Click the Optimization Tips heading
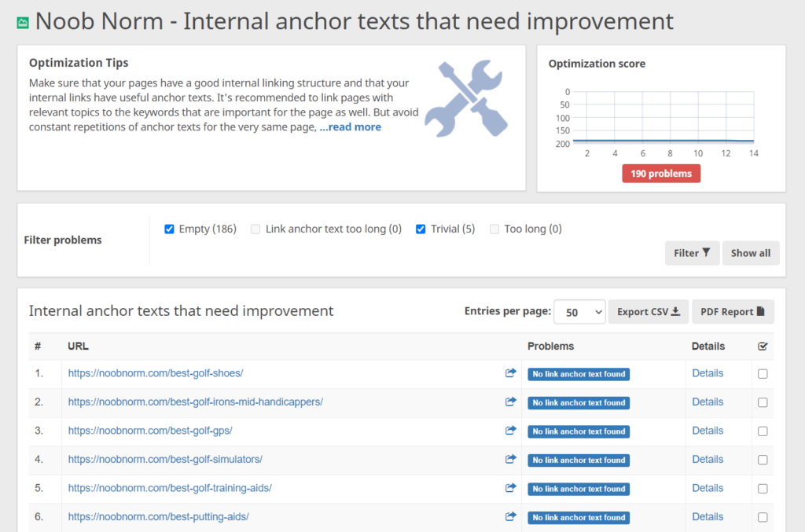Viewport: 805px width, 532px height. [79, 63]
